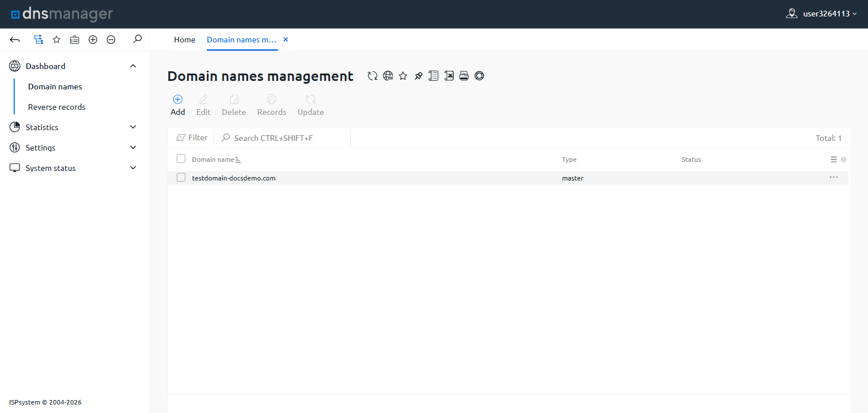868x413 pixels.
Task: Click the ISPsystem copyright footer text
Action: point(45,402)
